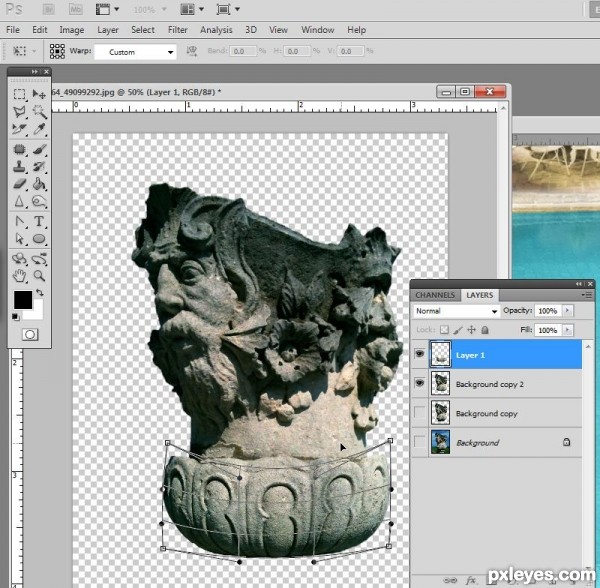This screenshot has width=600, height=588.
Task: Show the Background copy layer
Action: (x=419, y=412)
